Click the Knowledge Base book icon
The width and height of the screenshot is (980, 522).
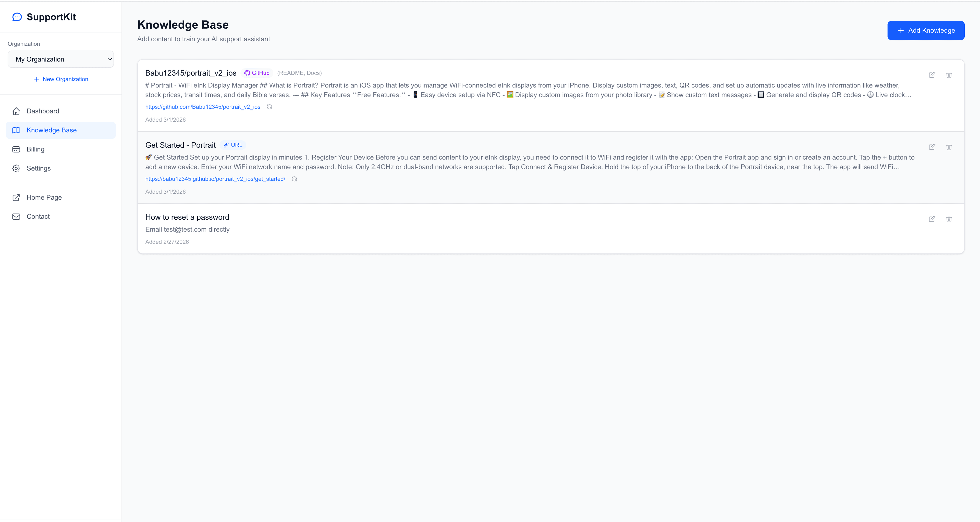[x=17, y=130]
